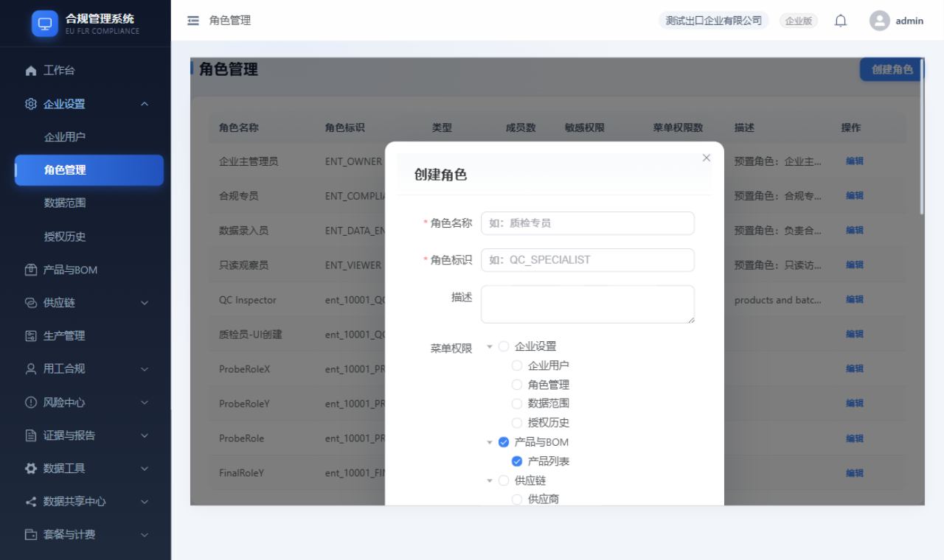Uncheck the 产品列表 permission checkbox
Screen dimensions: 944x560
click(x=517, y=461)
